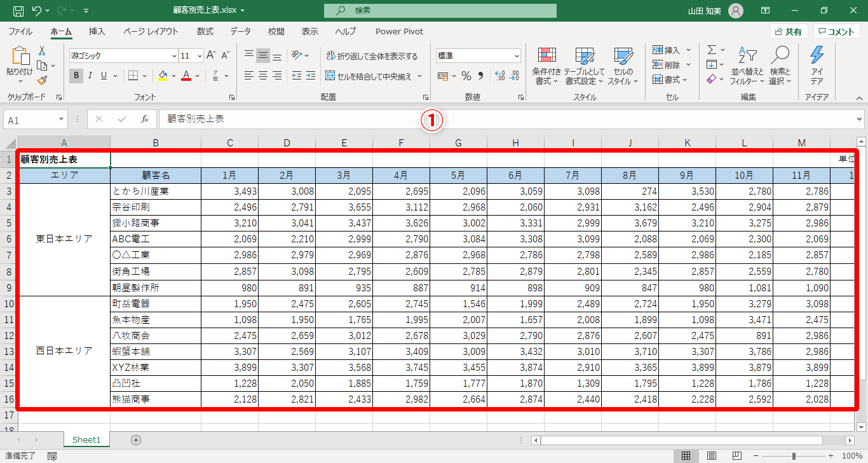Open the File (ファイル) tab
This screenshot has height=463, width=868.
click(x=20, y=31)
